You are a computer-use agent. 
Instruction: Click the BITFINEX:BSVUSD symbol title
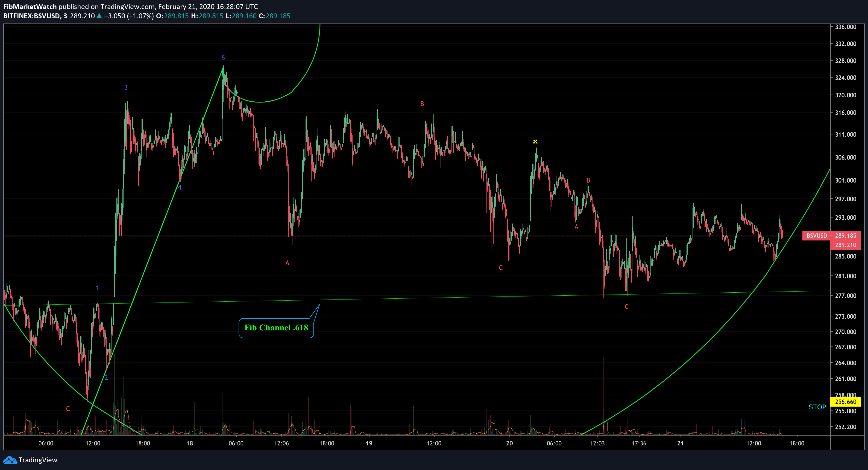[x=31, y=16]
